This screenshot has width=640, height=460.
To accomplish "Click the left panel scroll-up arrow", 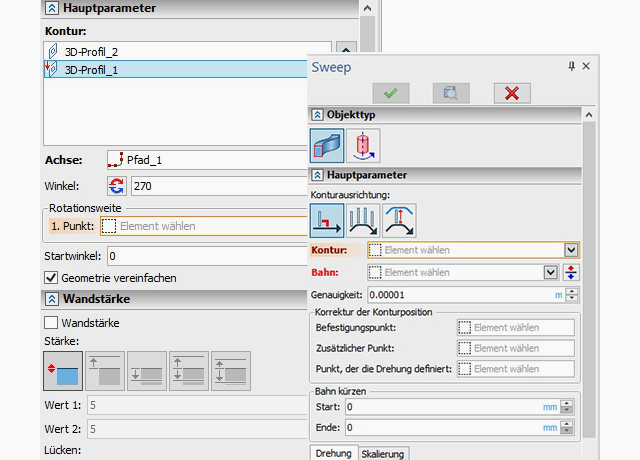I will [367, 8].
